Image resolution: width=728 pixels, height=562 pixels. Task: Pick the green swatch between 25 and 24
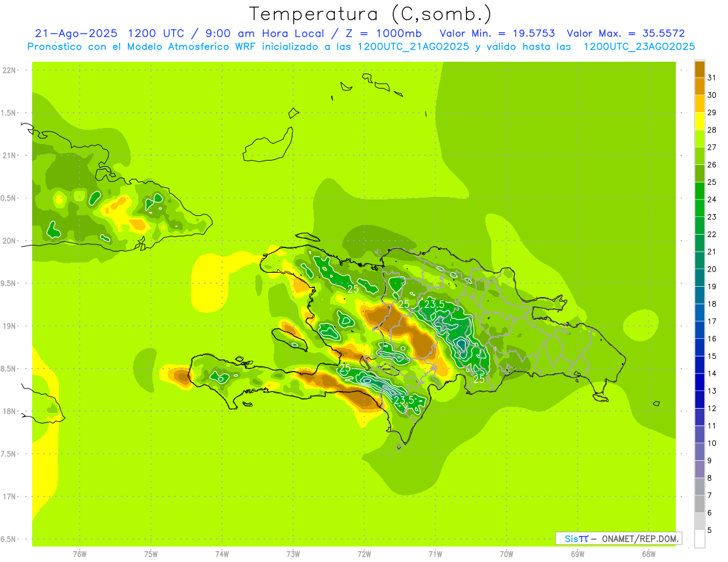(699, 190)
